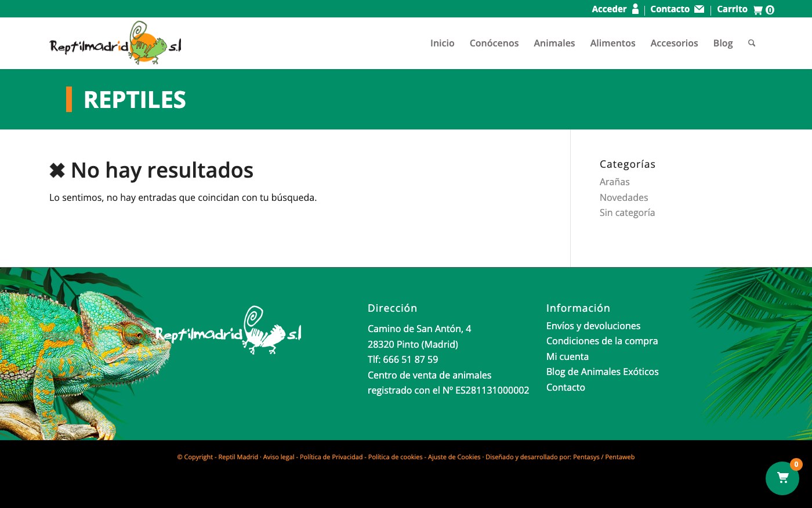The image size is (812, 508).
Task: Open Ajuste de Cookies link
Action: (454, 457)
